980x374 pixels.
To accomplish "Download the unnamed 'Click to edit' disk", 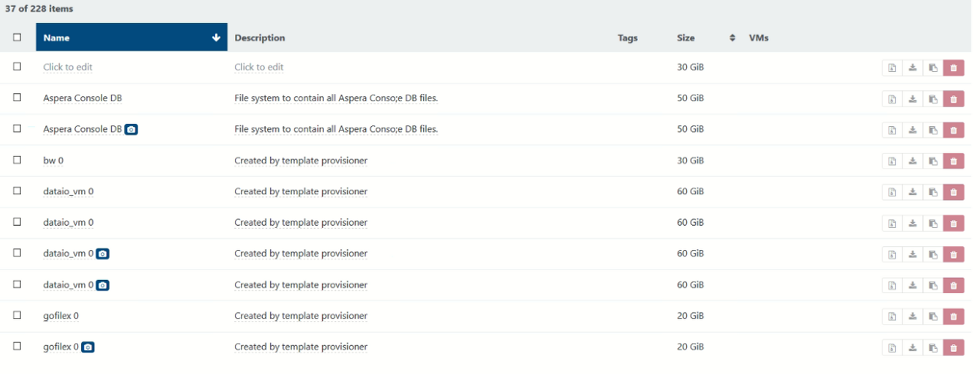I will [x=913, y=68].
